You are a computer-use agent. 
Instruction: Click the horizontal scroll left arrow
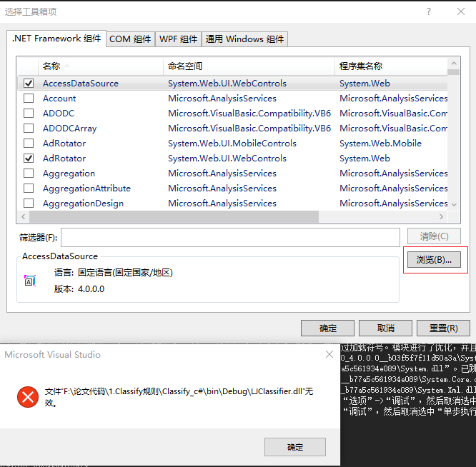24,216
